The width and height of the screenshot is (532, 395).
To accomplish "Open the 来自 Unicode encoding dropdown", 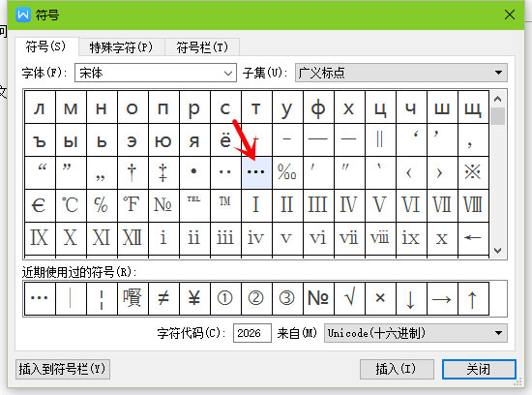I will coord(416,333).
